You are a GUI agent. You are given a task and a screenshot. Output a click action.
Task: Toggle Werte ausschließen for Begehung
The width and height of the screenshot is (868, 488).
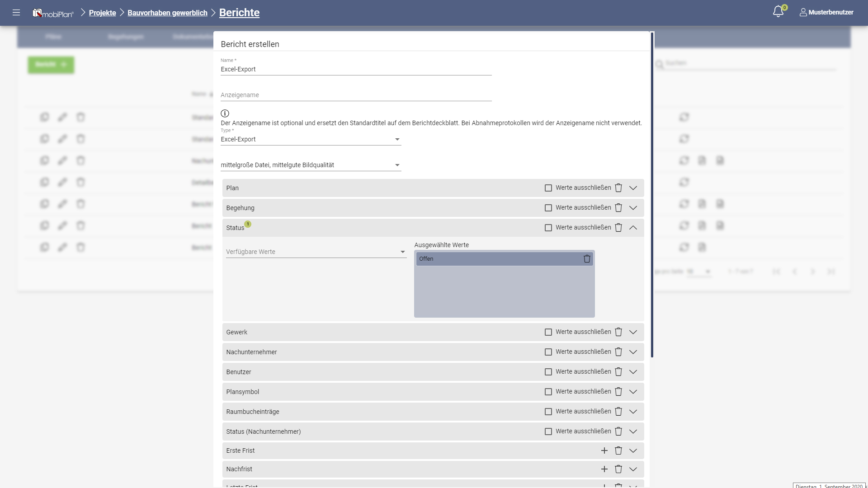[x=548, y=208]
